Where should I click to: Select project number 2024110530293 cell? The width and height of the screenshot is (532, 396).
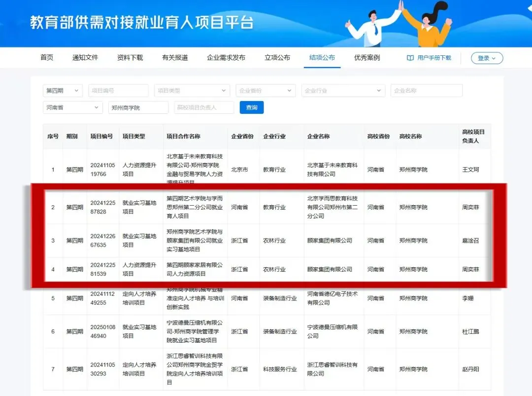[x=103, y=369]
